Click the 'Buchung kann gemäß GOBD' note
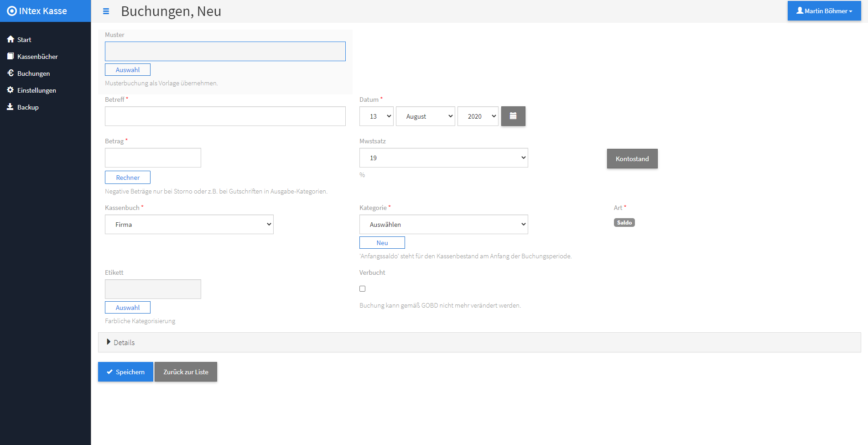868x445 pixels. (x=440, y=305)
